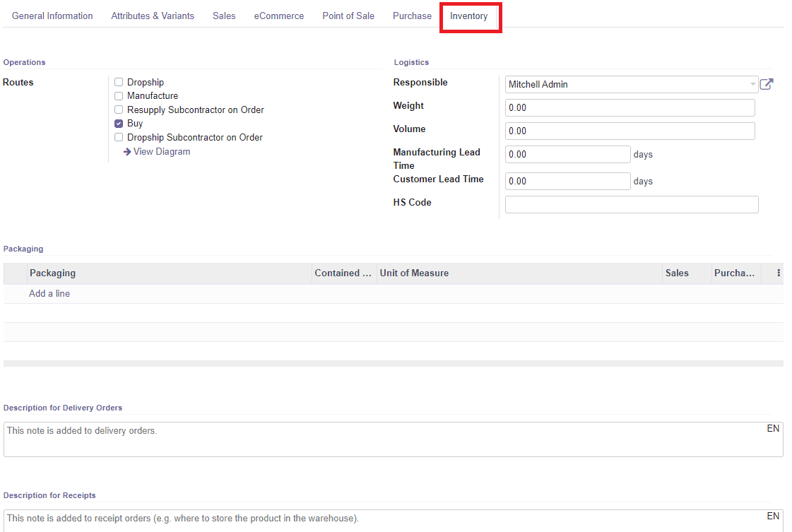Check the Manufacture route checkbox

[x=118, y=95]
